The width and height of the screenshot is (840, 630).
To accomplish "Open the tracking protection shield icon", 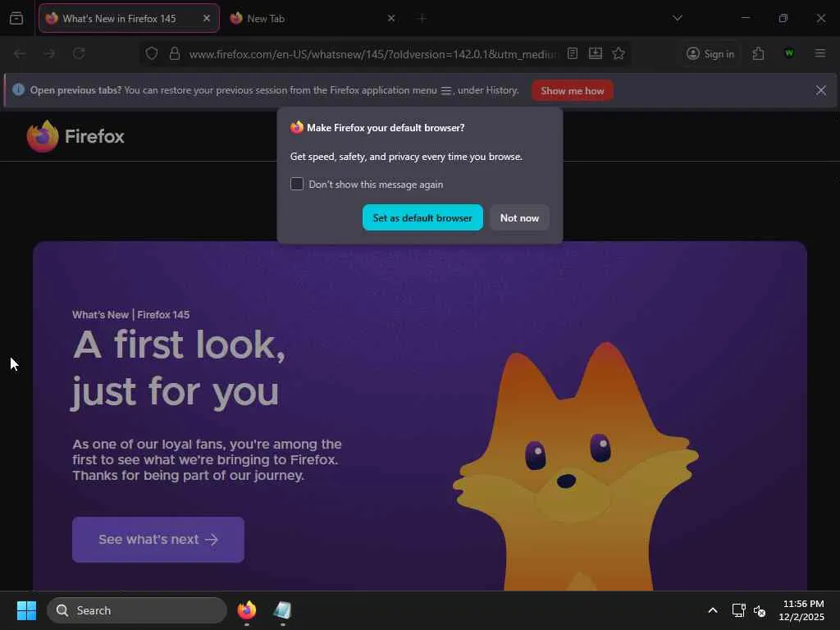I will click(x=152, y=53).
